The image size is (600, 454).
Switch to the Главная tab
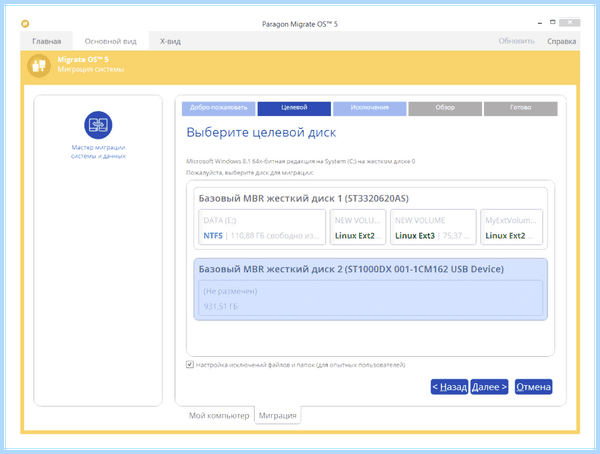tap(46, 41)
